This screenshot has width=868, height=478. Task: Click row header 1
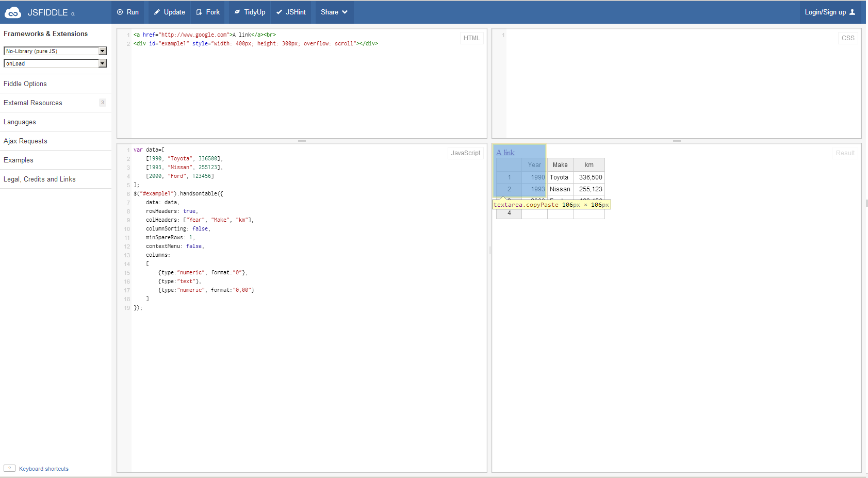[x=509, y=177]
